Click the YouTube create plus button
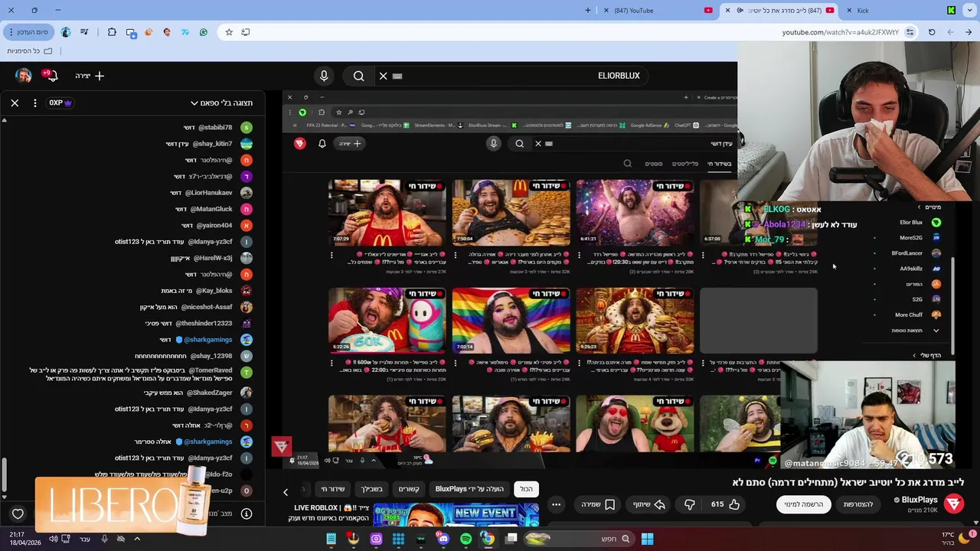This screenshot has width=980, height=551. pyautogui.click(x=90, y=76)
